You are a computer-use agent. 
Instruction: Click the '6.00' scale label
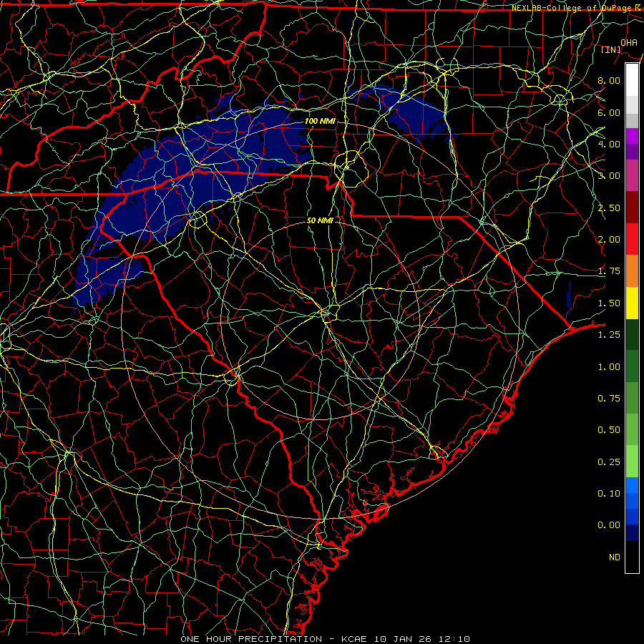609,112
